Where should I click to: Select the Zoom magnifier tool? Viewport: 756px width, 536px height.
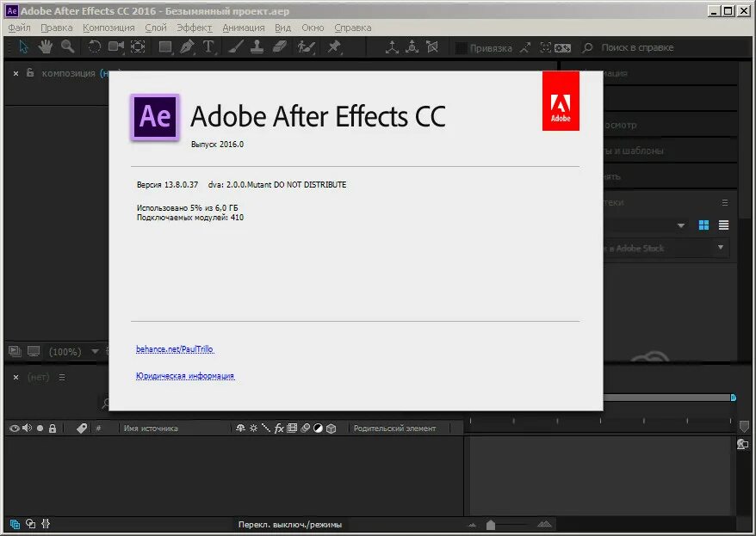pyautogui.click(x=67, y=46)
